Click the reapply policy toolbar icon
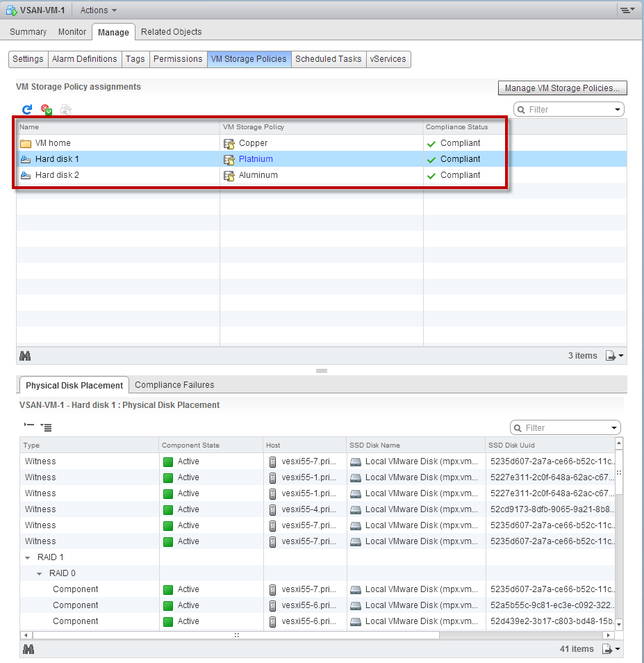644x663 pixels. click(x=65, y=109)
